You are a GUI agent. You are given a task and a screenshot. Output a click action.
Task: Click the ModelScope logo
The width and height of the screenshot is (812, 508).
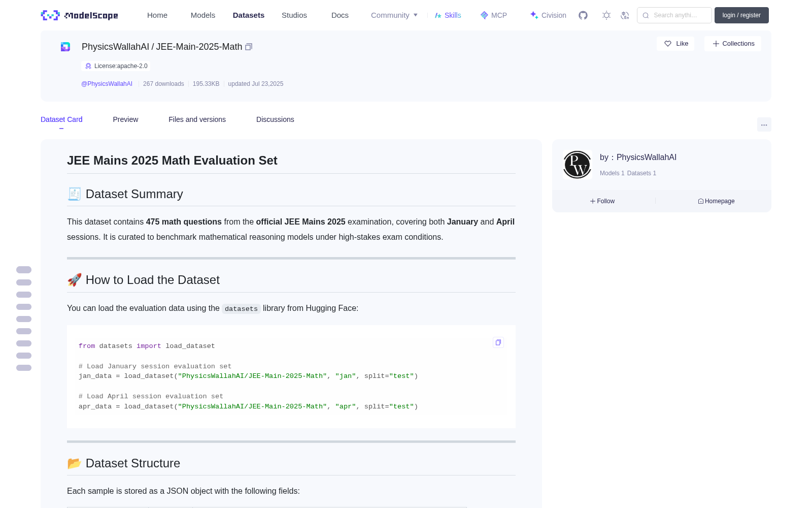point(79,15)
